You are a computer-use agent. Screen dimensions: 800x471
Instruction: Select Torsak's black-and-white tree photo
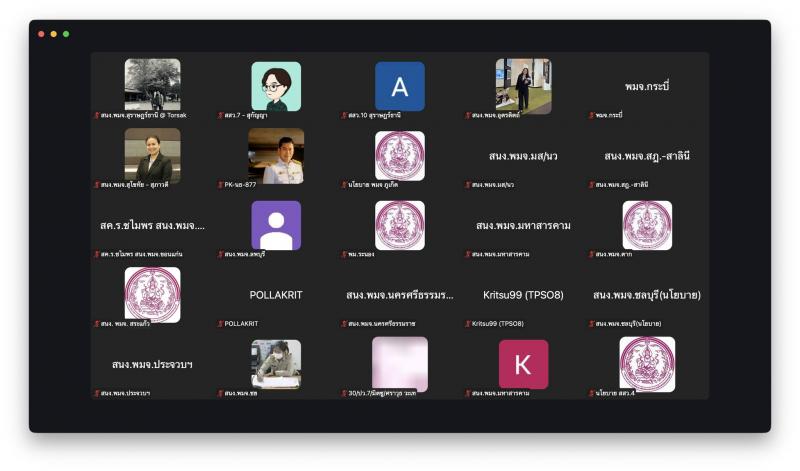pyautogui.click(x=153, y=84)
